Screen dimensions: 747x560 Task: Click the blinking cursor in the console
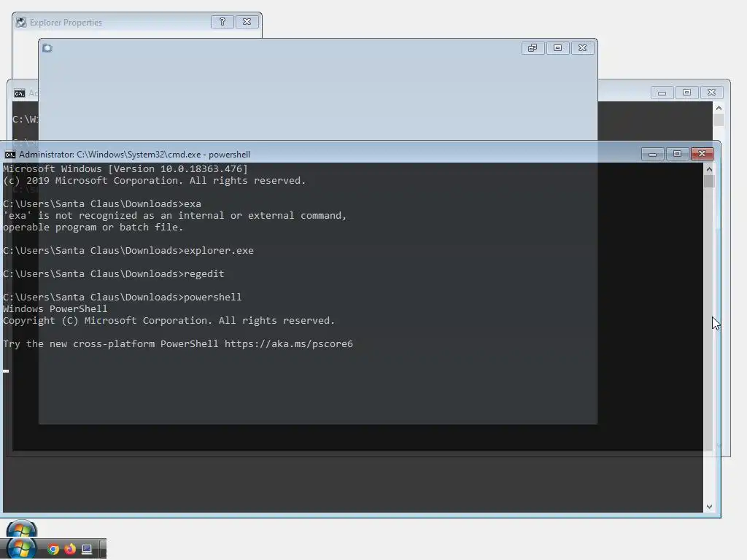tap(6, 371)
